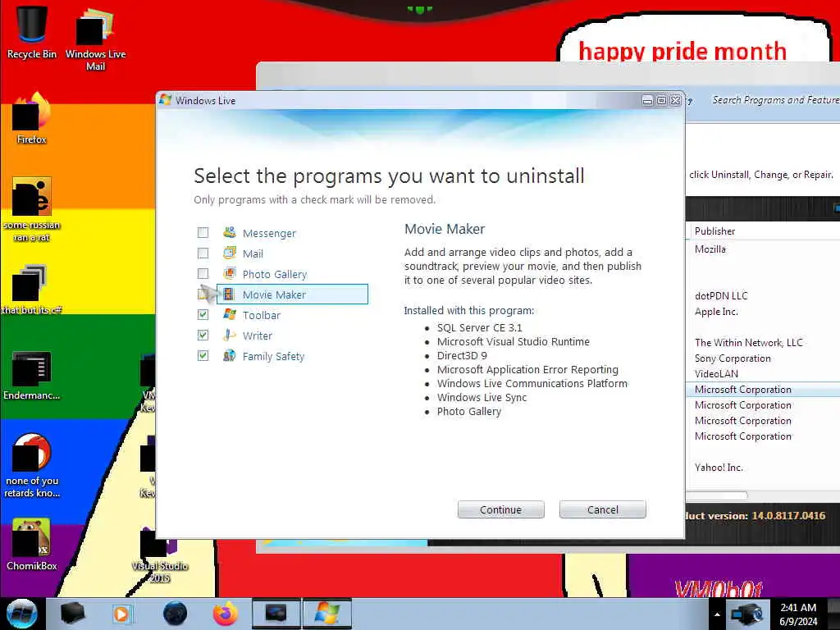Show hidden system tray icons
Viewport: 840px width, 630px height.
717,614
